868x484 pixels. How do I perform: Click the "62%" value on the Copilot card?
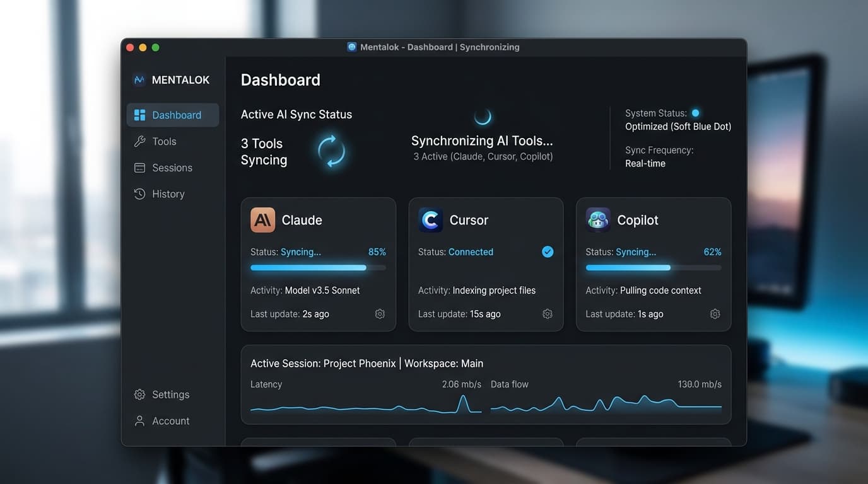[713, 252]
